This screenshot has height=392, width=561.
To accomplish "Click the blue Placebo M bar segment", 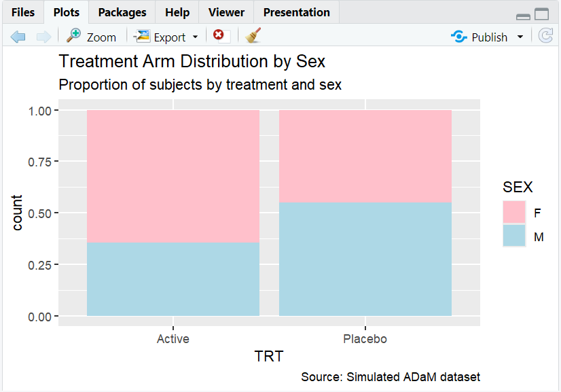I will pos(365,258).
